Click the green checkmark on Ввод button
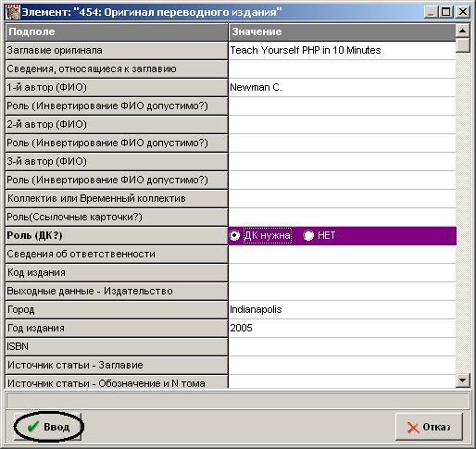Image resolution: width=476 pixels, height=449 pixels. point(32,427)
